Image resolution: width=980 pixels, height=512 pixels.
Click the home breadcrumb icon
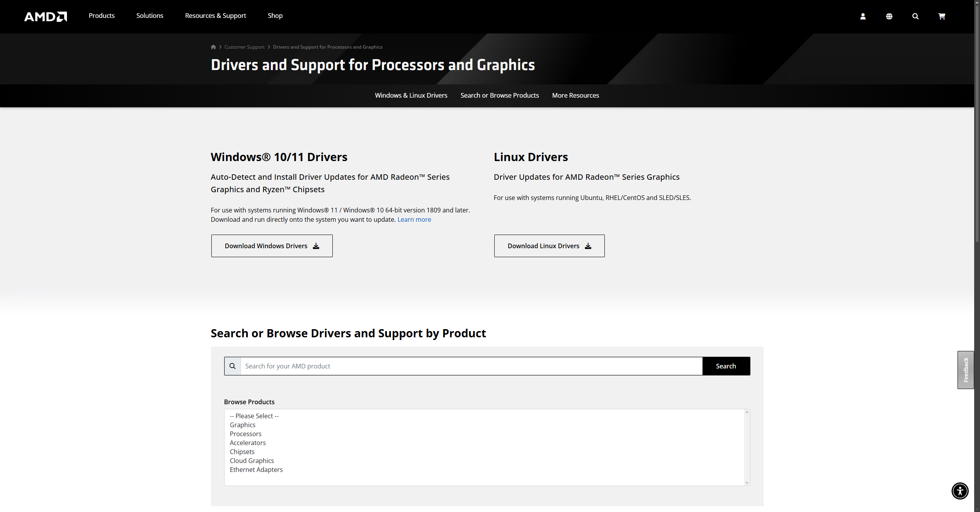point(213,47)
